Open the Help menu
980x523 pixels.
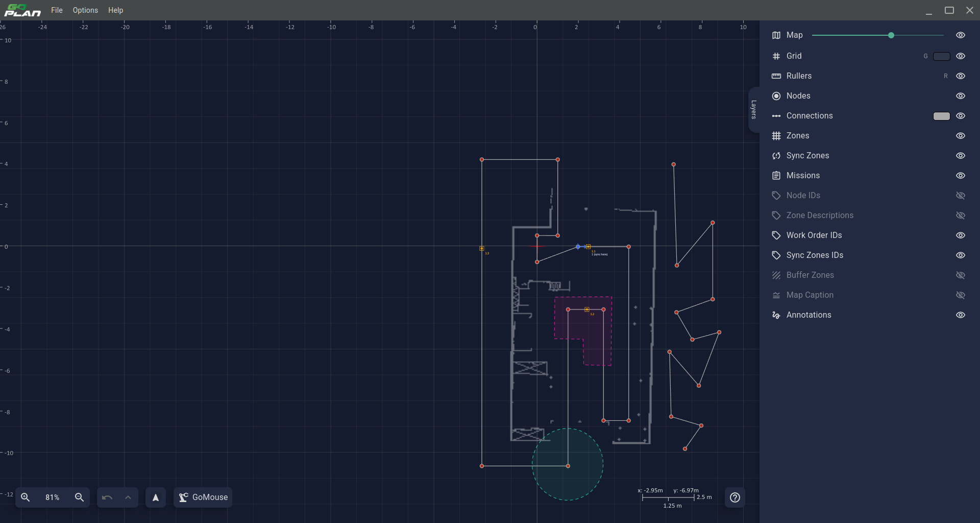[115, 10]
